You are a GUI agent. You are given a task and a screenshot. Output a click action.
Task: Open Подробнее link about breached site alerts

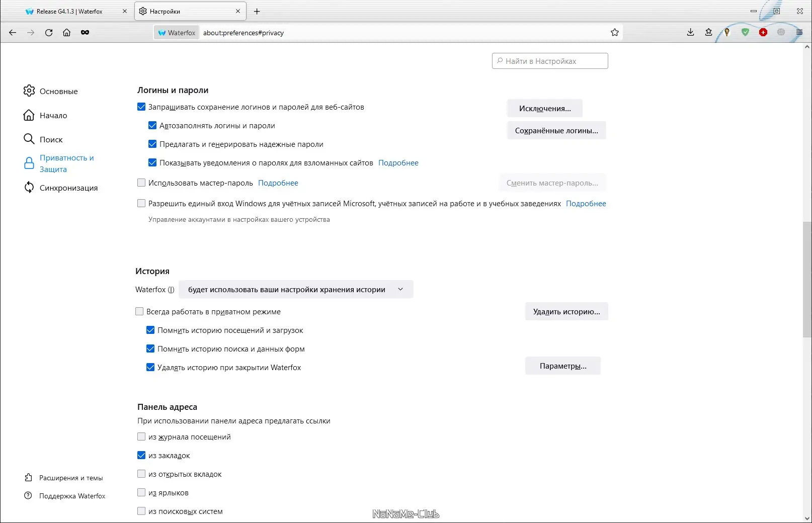(x=398, y=163)
